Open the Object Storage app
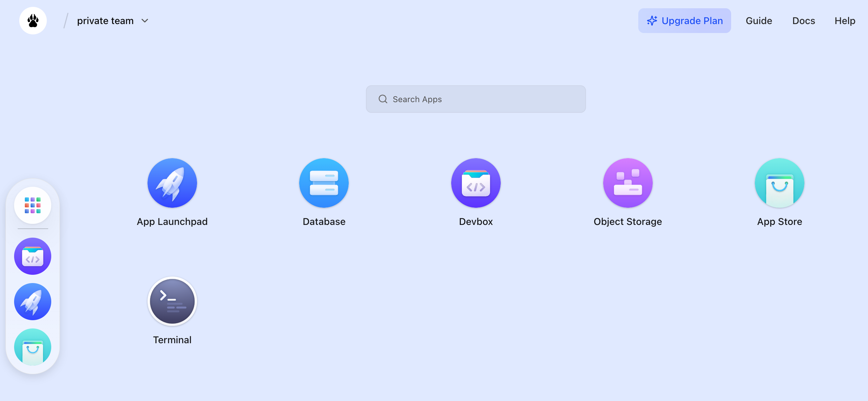The width and height of the screenshot is (868, 401). tap(628, 183)
